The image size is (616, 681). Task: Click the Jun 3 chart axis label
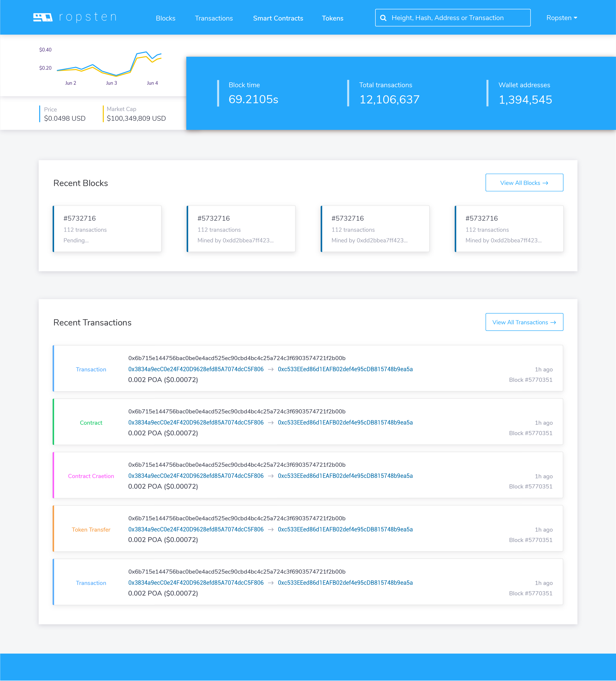pos(112,83)
